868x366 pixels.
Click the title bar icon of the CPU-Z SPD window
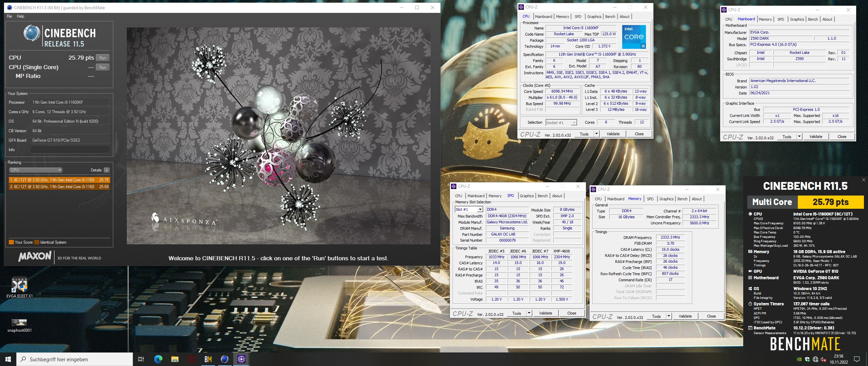pos(454,186)
